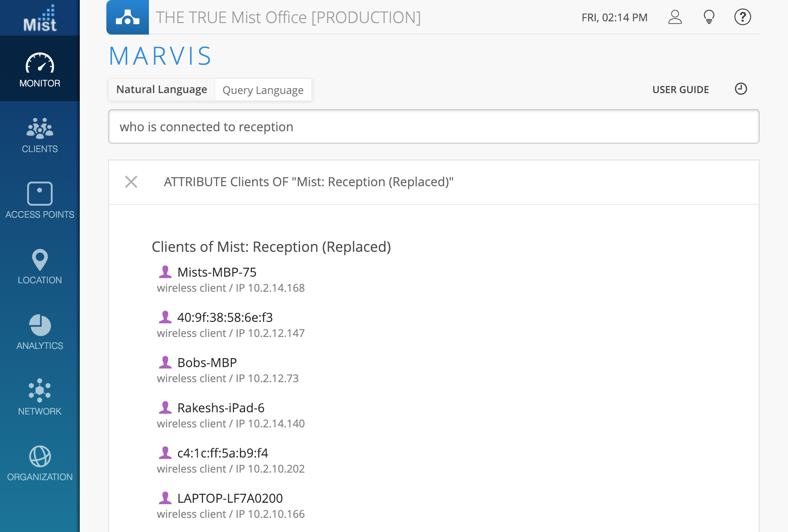Image resolution: width=788 pixels, height=532 pixels.
Task: Switch to Query Language tab
Action: coord(263,90)
